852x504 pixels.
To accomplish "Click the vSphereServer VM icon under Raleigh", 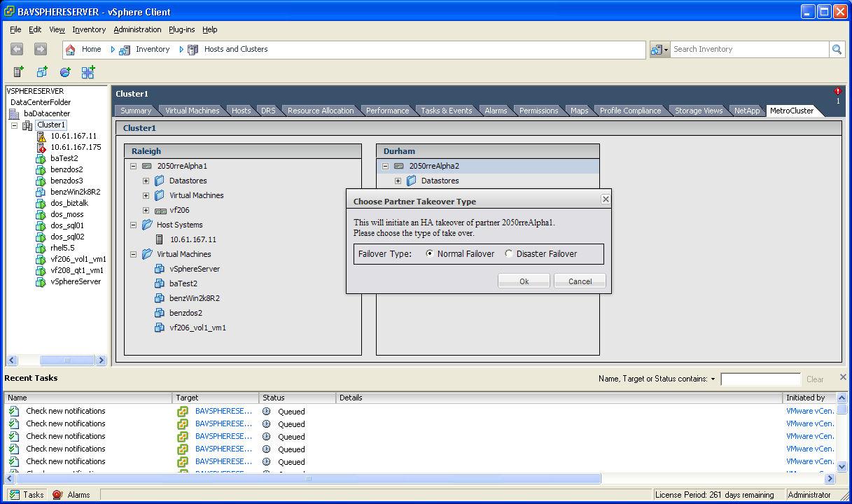I will (x=160, y=269).
